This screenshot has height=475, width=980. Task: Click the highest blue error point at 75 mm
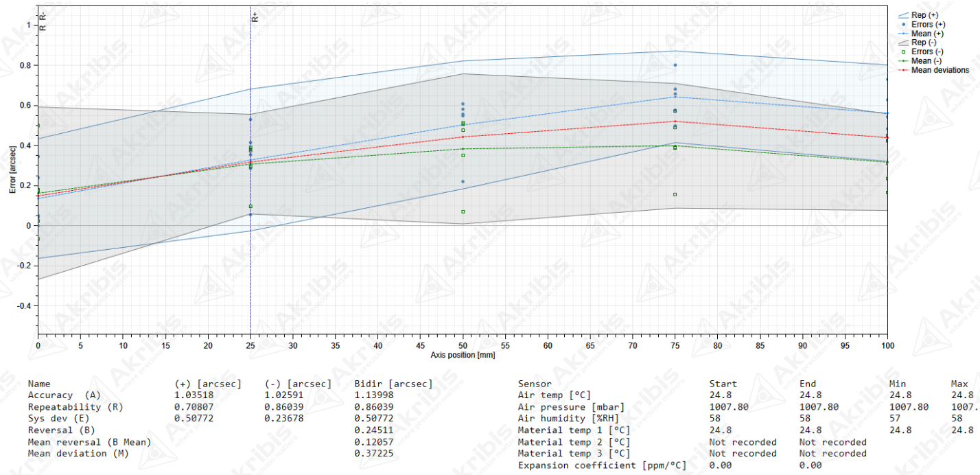(x=675, y=65)
